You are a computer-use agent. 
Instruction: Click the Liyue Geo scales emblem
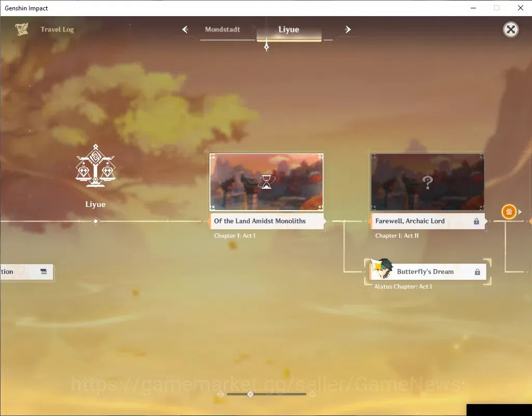[96, 166]
